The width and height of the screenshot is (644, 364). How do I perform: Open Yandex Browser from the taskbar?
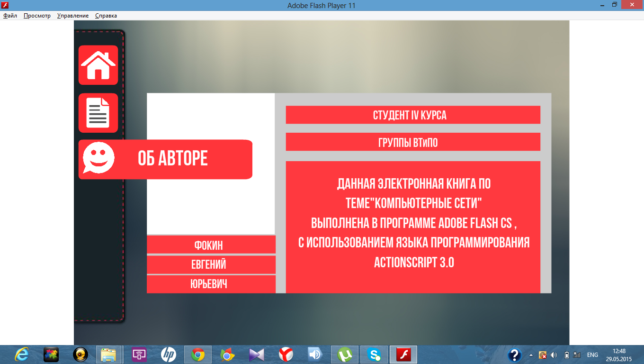click(286, 354)
